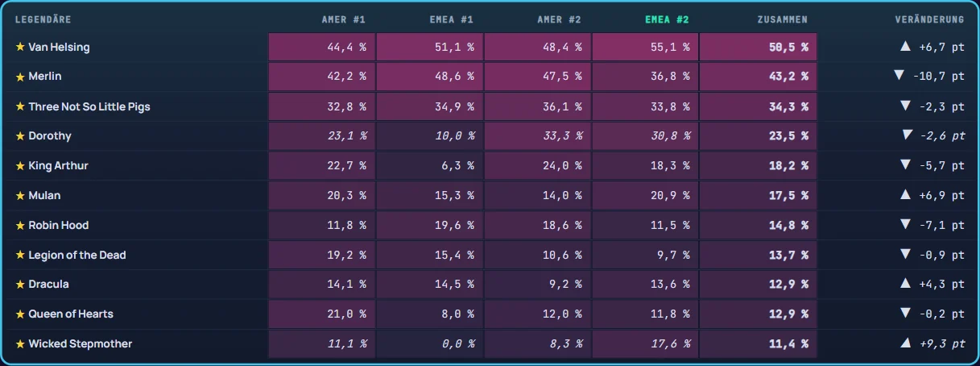The height and width of the screenshot is (366, 980).
Task: Sort by the LEGENDÄRE column header
Action: [44, 19]
